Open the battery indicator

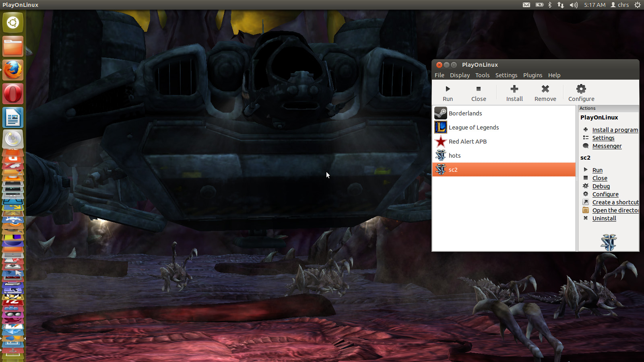pyautogui.click(x=539, y=5)
